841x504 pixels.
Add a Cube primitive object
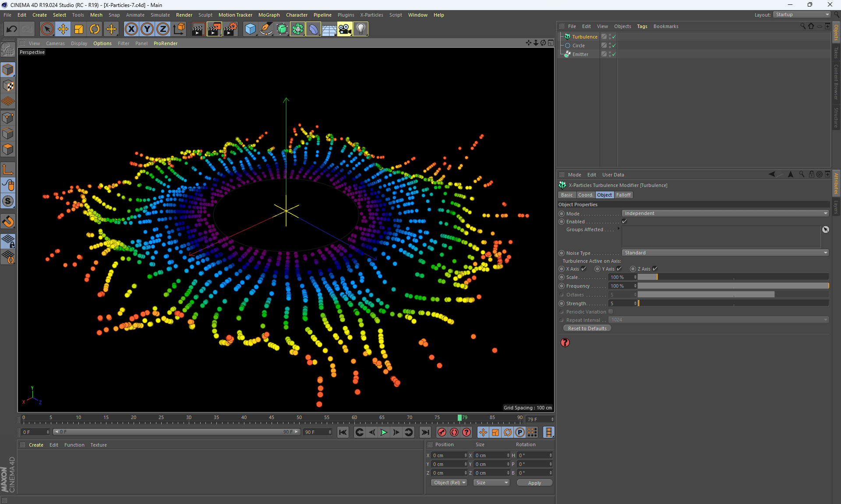pyautogui.click(x=250, y=29)
